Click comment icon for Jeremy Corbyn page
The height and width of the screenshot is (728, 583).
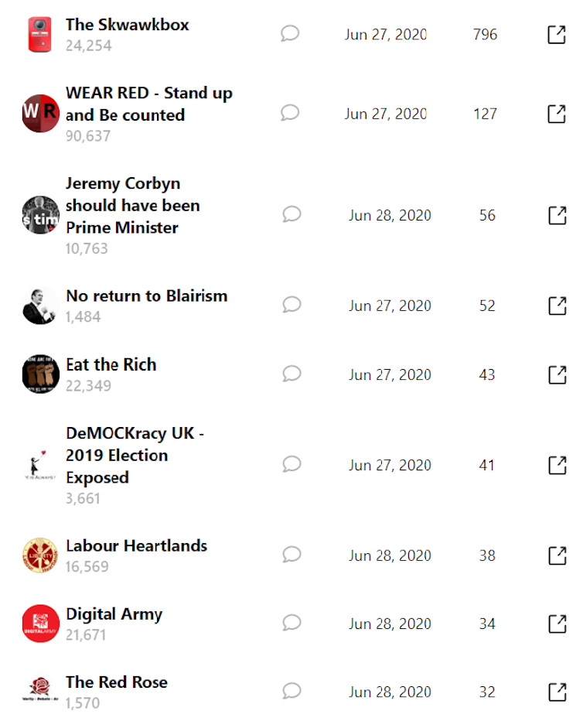pos(291,214)
